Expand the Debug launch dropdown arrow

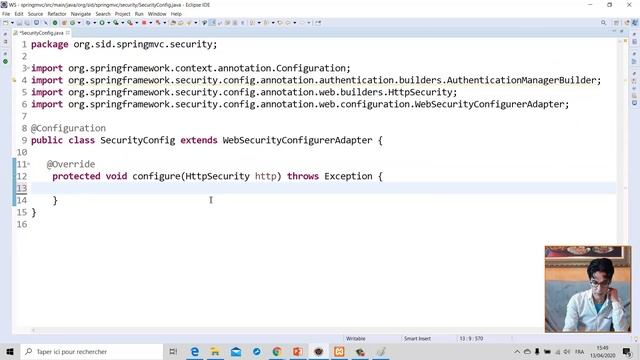[x=94, y=23]
